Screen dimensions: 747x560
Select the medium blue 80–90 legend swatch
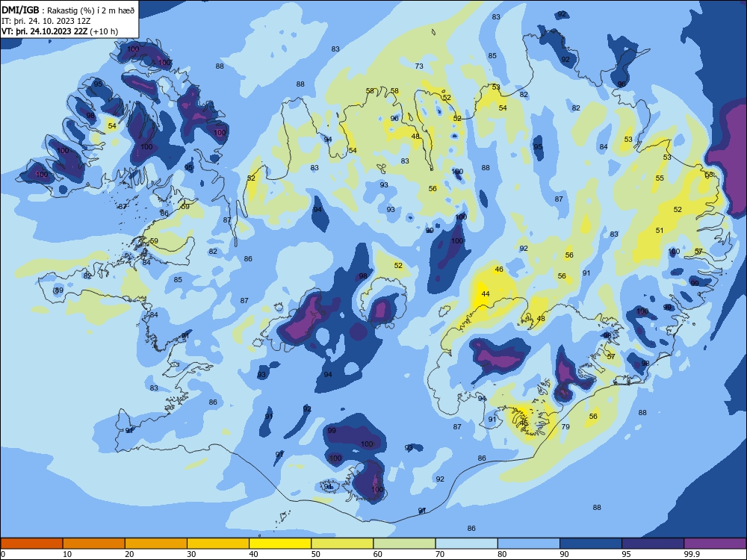529,544
